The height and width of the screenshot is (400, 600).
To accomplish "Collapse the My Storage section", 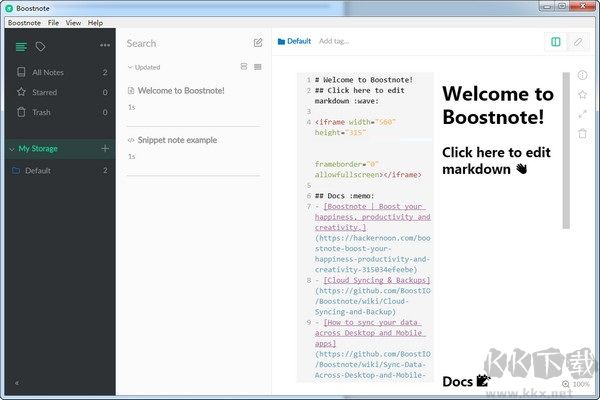I will tap(12, 149).
